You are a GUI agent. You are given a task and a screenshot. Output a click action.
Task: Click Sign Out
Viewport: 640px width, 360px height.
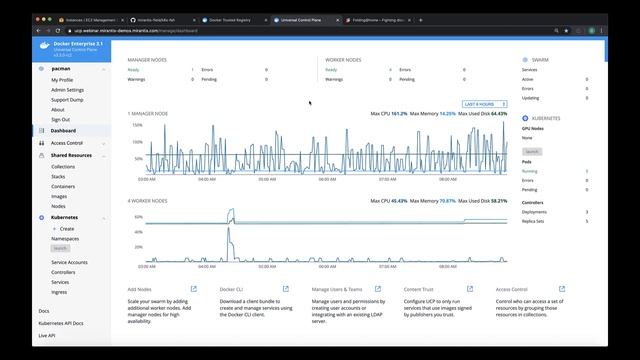60,120
